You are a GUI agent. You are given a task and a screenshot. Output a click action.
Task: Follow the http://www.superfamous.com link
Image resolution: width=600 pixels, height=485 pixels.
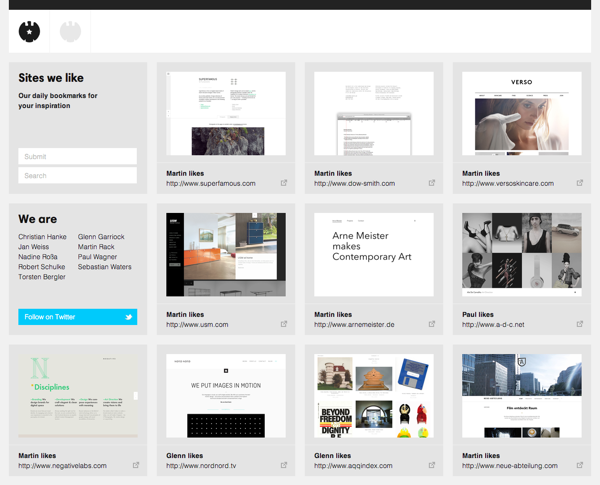[x=211, y=183]
